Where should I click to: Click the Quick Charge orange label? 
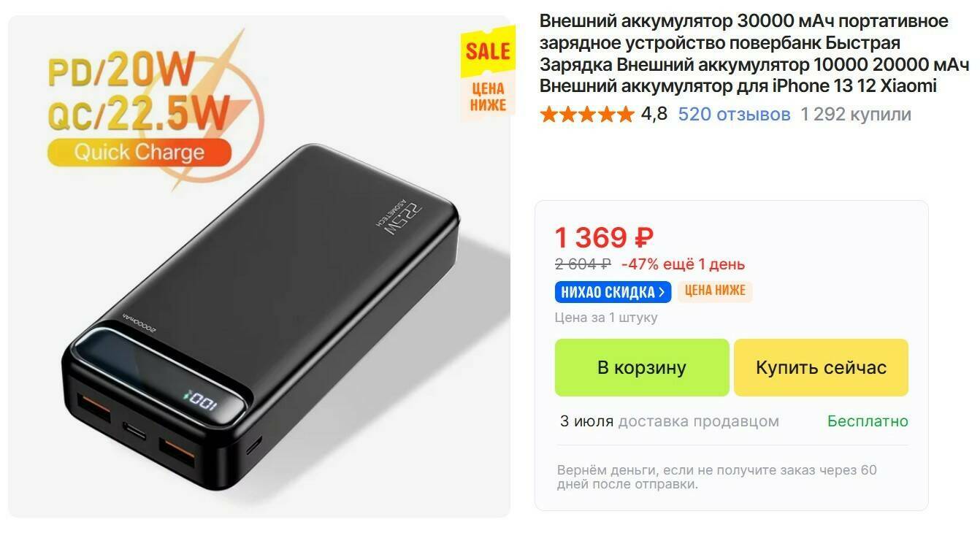[x=139, y=153]
